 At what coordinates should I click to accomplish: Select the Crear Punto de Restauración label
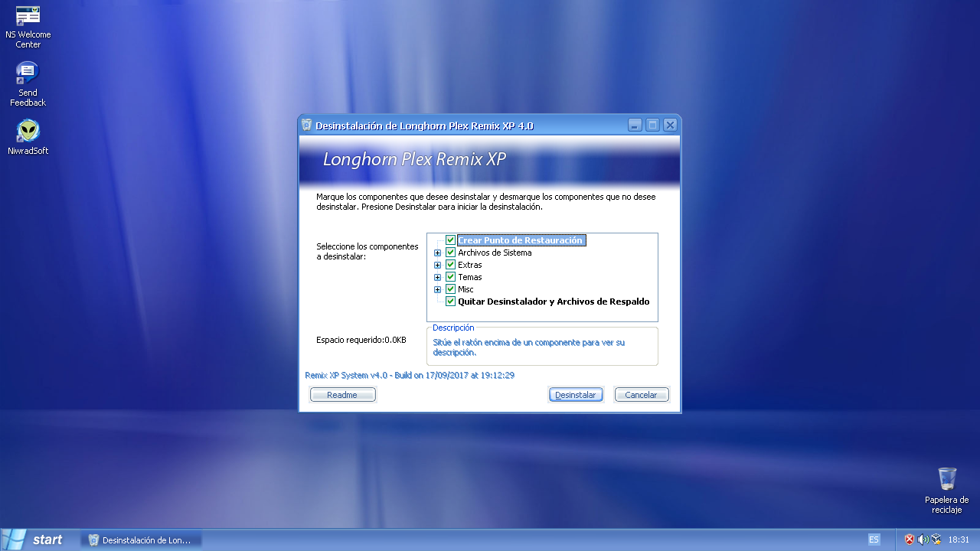521,240
